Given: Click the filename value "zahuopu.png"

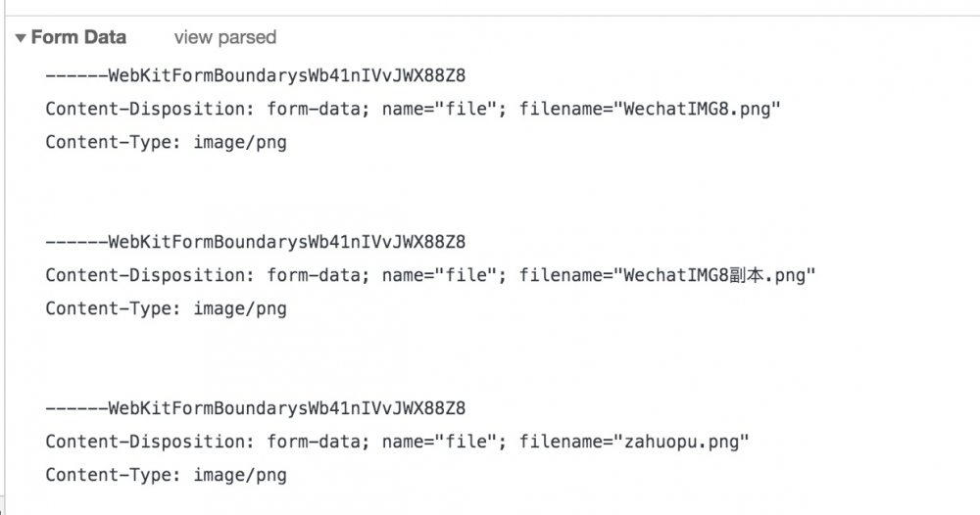Looking at the screenshot, I should (682, 442).
